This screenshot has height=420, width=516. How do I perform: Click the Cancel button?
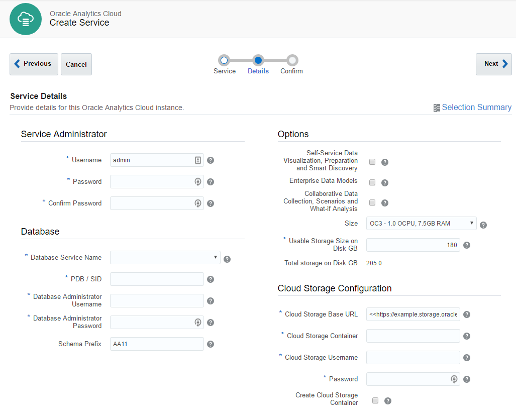(76, 64)
